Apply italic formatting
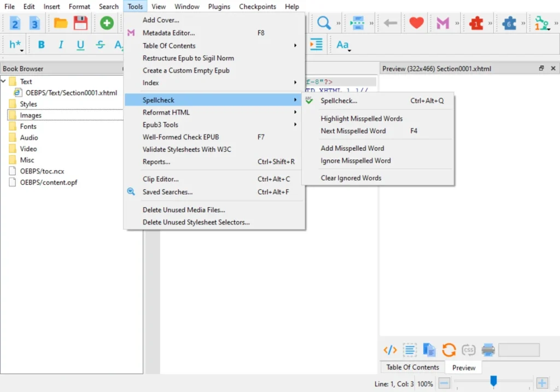Viewport: 560px width, 392px height. click(61, 45)
